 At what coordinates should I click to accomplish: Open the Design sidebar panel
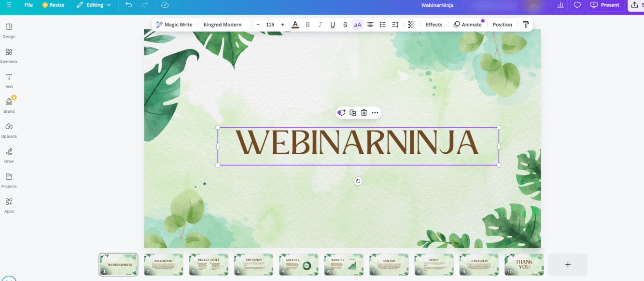[9, 30]
